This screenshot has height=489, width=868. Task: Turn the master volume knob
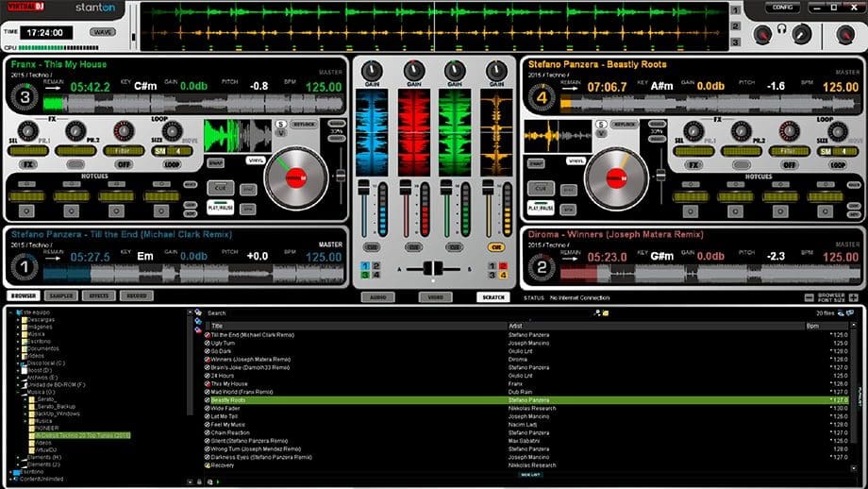click(845, 35)
